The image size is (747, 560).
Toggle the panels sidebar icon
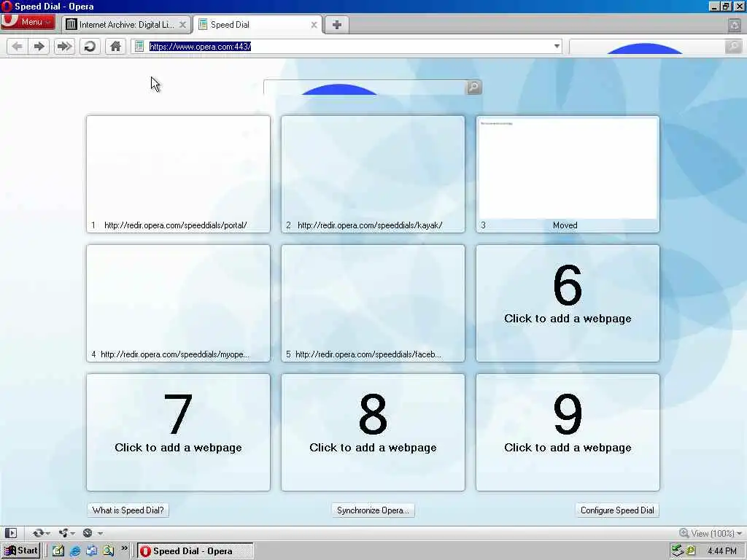[x=11, y=533]
